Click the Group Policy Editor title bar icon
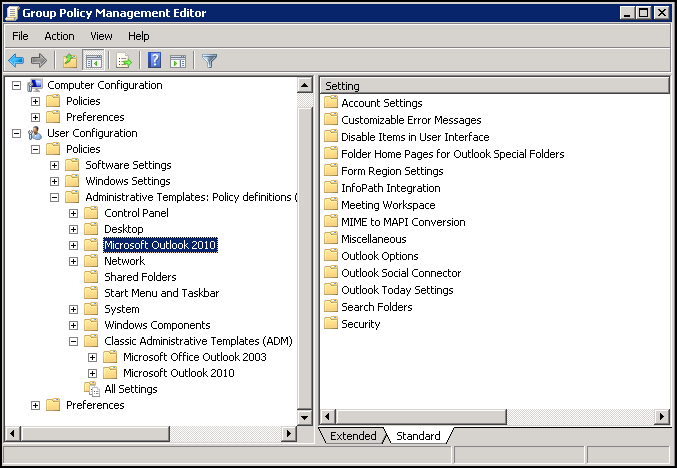 tap(12, 13)
